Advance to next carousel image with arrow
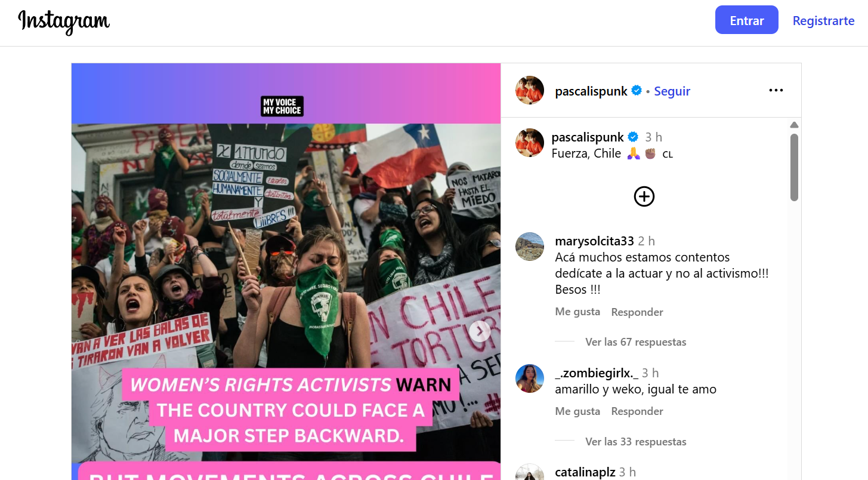This screenshot has height=480, width=868. point(480,331)
